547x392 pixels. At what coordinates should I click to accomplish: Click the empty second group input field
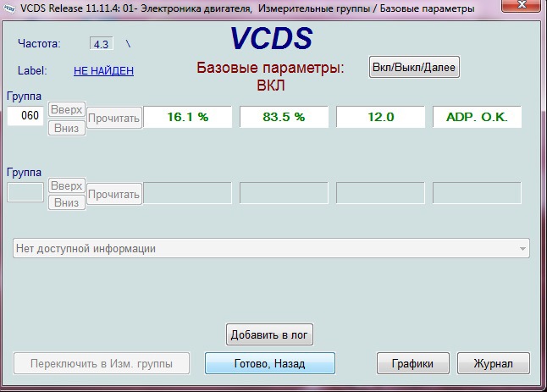point(25,192)
